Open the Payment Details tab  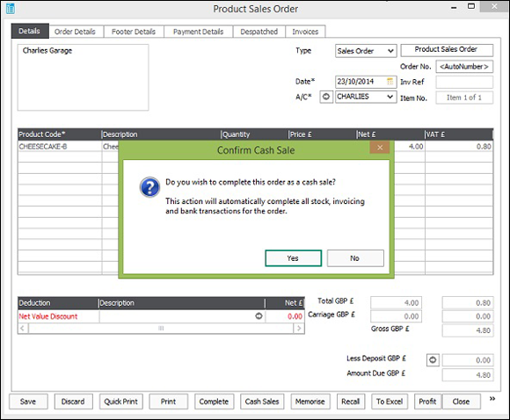199,32
